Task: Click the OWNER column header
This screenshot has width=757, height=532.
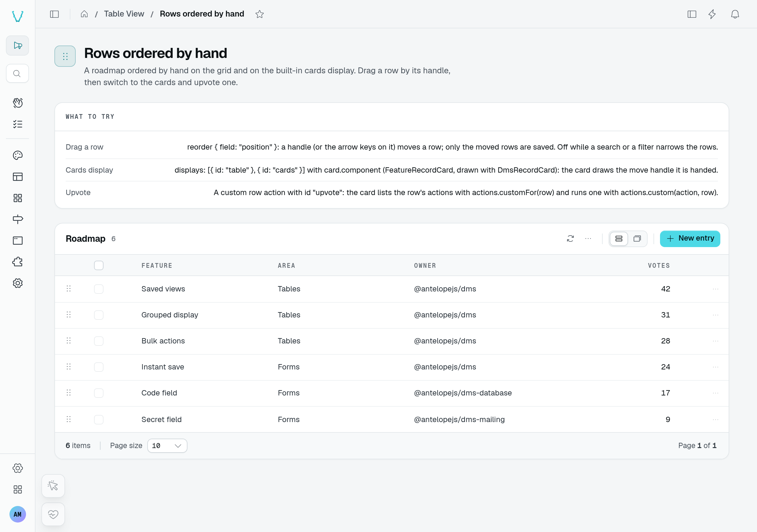Action: (x=425, y=266)
